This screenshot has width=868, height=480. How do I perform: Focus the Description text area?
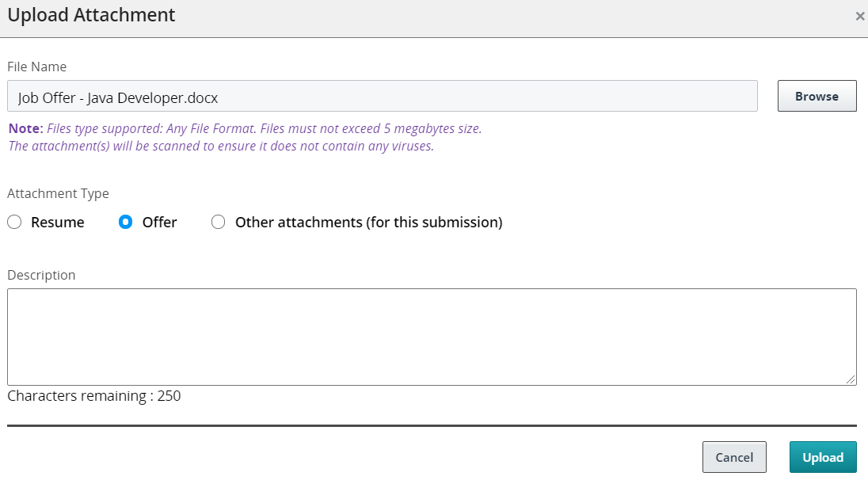coord(432,337)
